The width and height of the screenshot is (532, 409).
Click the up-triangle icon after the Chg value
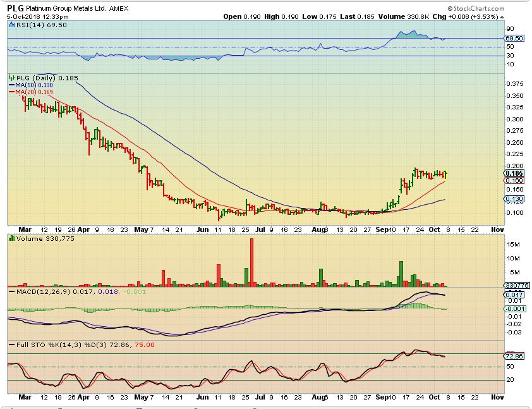pyautogui.click(x=502, y=17)
